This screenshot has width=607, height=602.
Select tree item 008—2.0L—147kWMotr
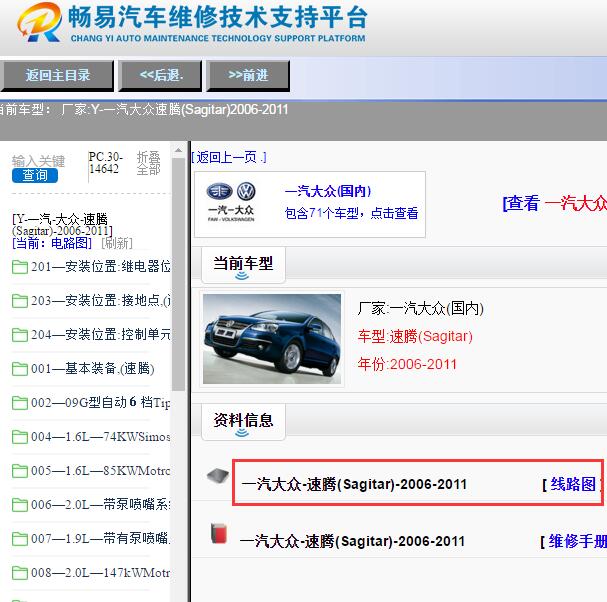coord(101,573)
